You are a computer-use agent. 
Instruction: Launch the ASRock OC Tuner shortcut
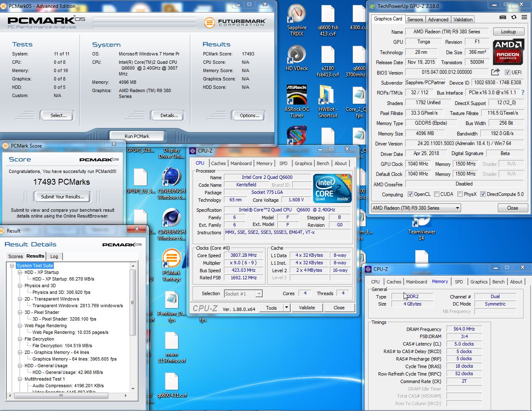[297, 101]
